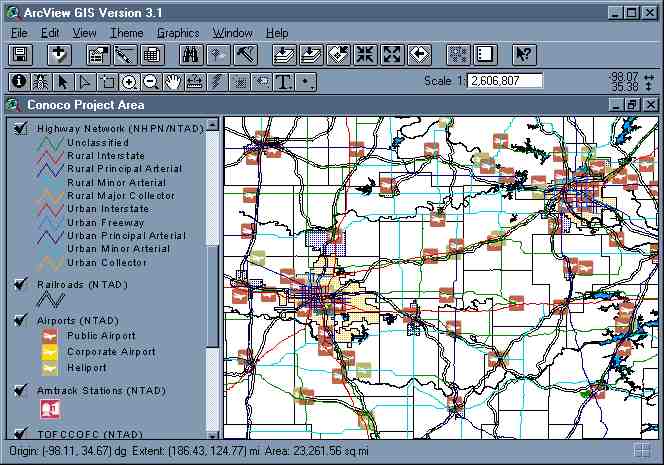This screenshot has height=465, width=664.
Task: Toggle the Railroads (NTAD) theme checkbox
Action: coord(20,284)
